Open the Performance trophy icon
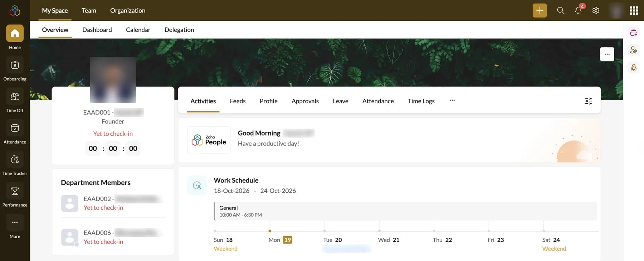644x261 pixels. [x=15, y=191]
